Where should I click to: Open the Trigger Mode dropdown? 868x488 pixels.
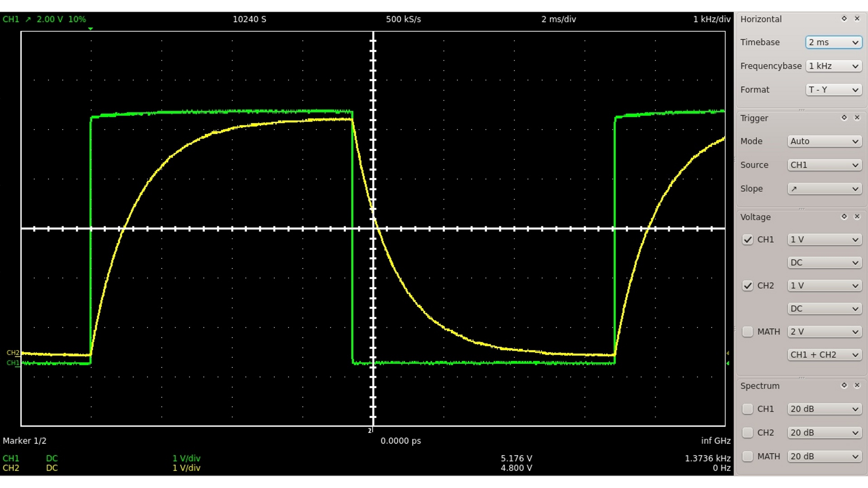[x=824, y=141]
